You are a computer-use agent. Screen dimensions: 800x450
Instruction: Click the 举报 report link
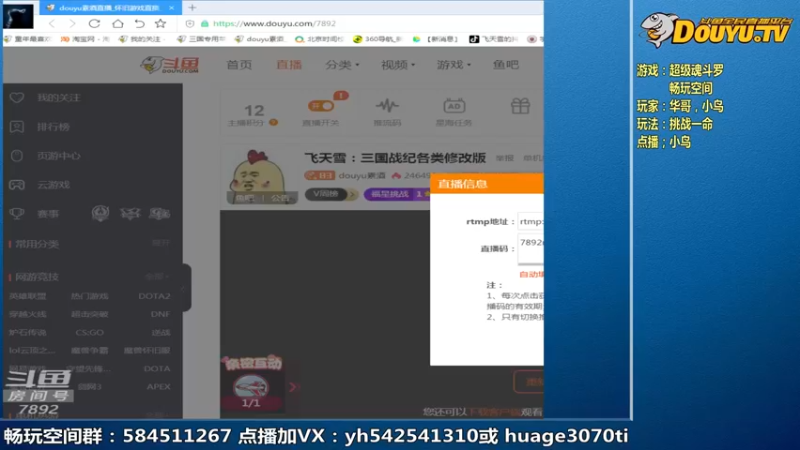click(505, 158)
